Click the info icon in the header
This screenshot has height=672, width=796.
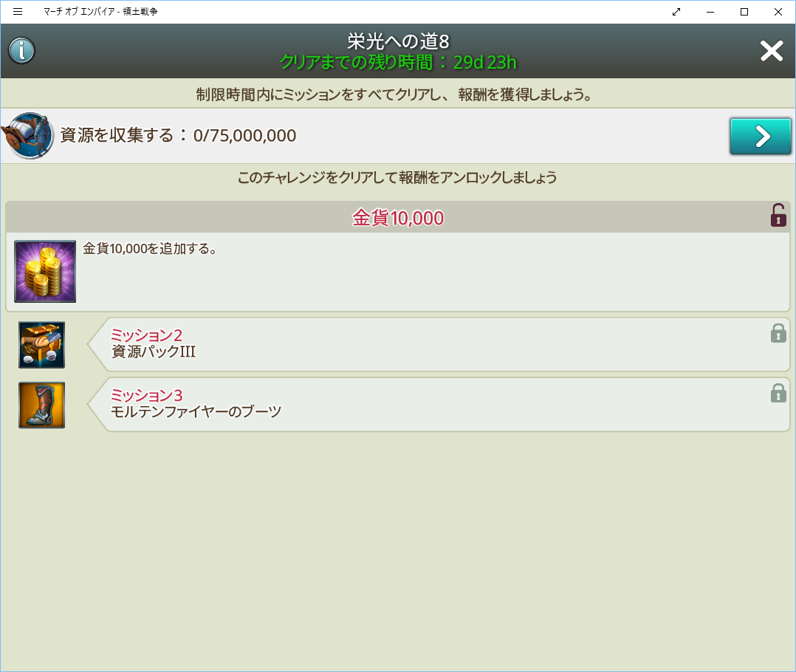click(22, 51)
